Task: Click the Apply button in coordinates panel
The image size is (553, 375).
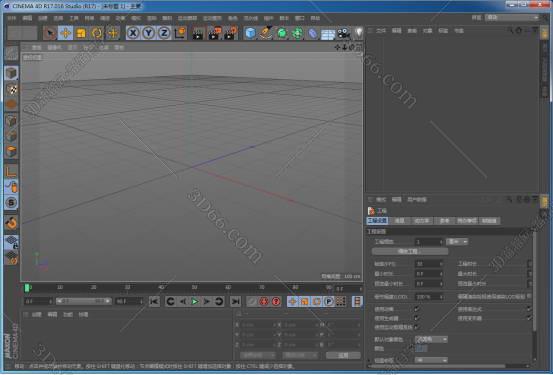Action: point(343,355)
